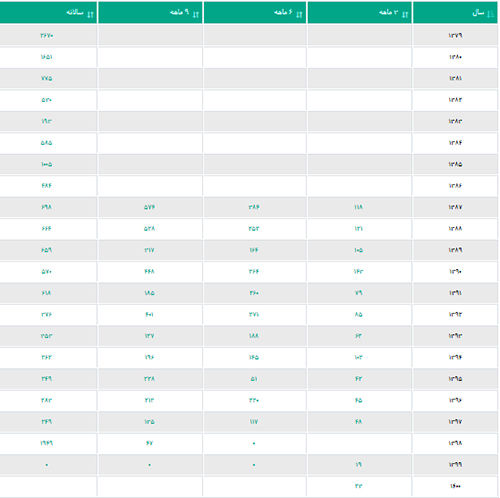Select the year cell ۱۳۹۹
This screenshot has height=498, width=500.
pyautogui.click(x=455, y=464)
